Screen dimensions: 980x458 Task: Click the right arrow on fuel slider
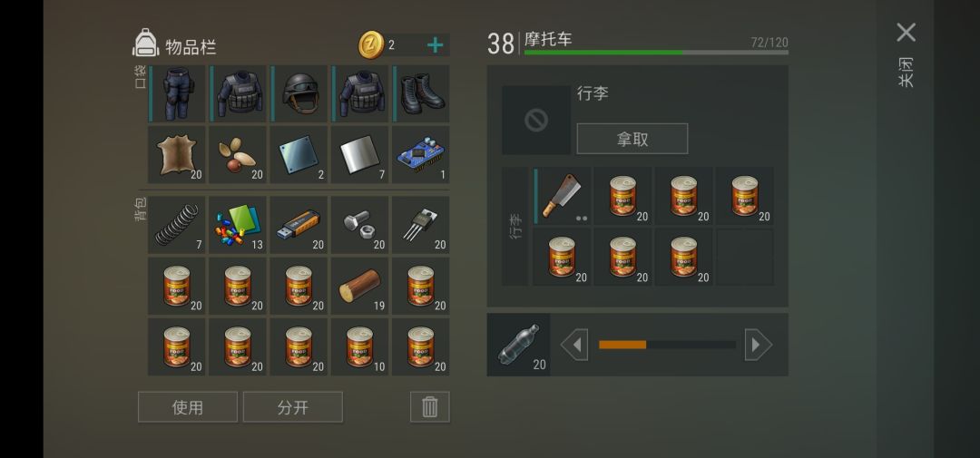758,345
